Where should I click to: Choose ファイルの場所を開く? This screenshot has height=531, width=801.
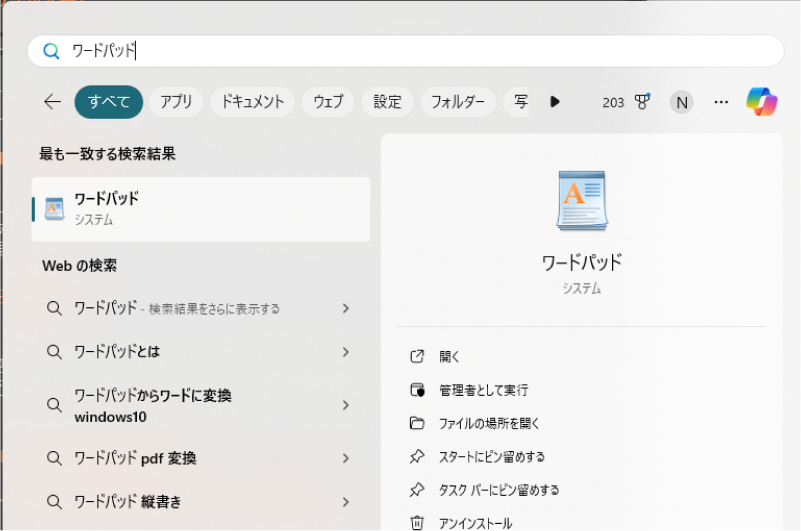point(489,423)
